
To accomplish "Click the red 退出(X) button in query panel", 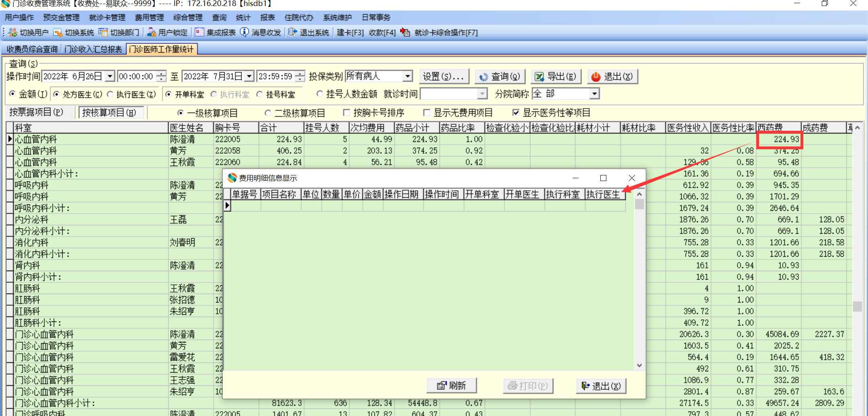I will [613, 76].
